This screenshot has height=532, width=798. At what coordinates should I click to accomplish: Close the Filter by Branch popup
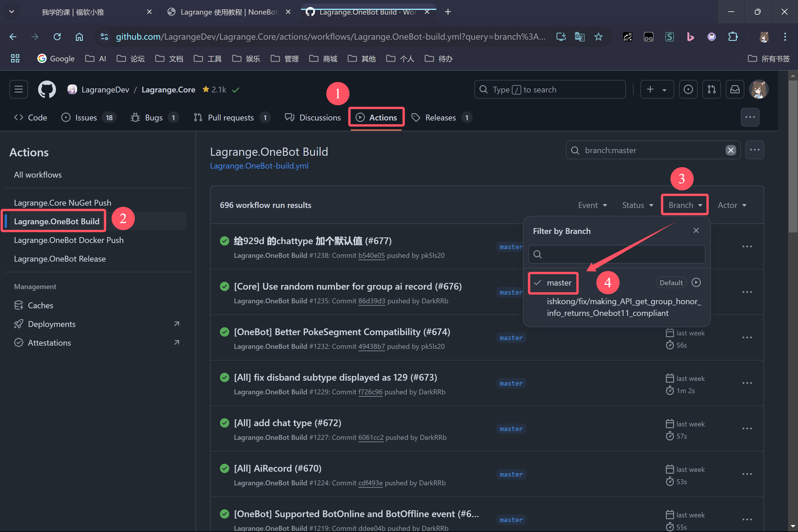[696, 231]
